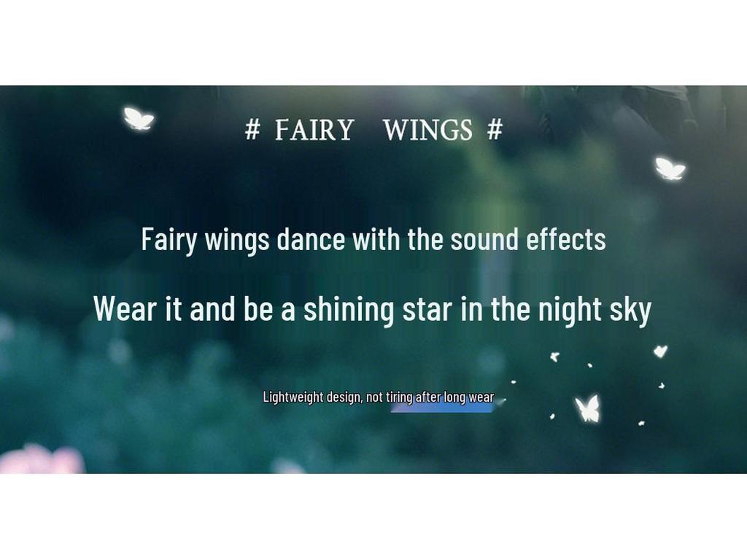This screenshot has width=747, height=560.
Task: Click the small heart-shaped butterfly at far right
Action: click(x=660, y=351)
